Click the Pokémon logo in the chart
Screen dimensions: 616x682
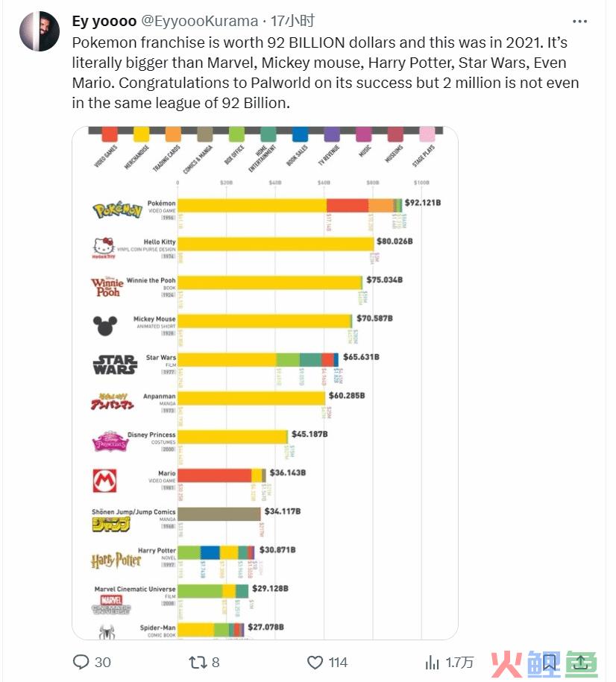point(118,210)
